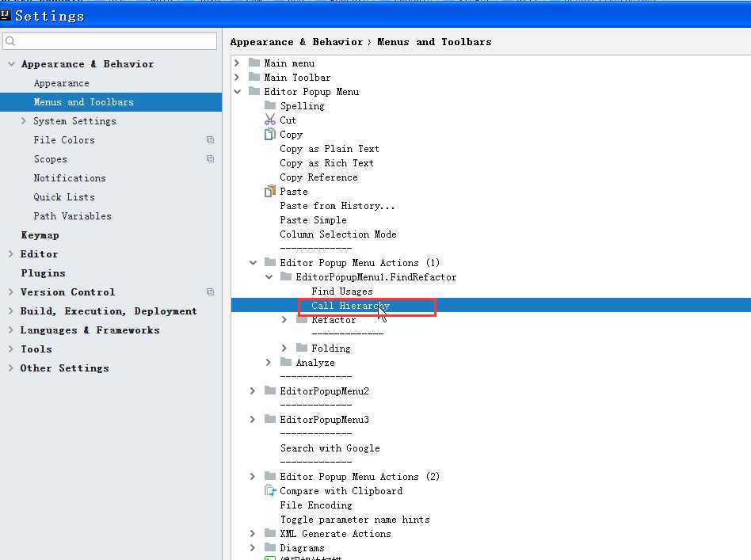This screenshot has width=751, height=560.
Task: Select Toggle parameter name hints action
Action: click(x=355, y=520)
